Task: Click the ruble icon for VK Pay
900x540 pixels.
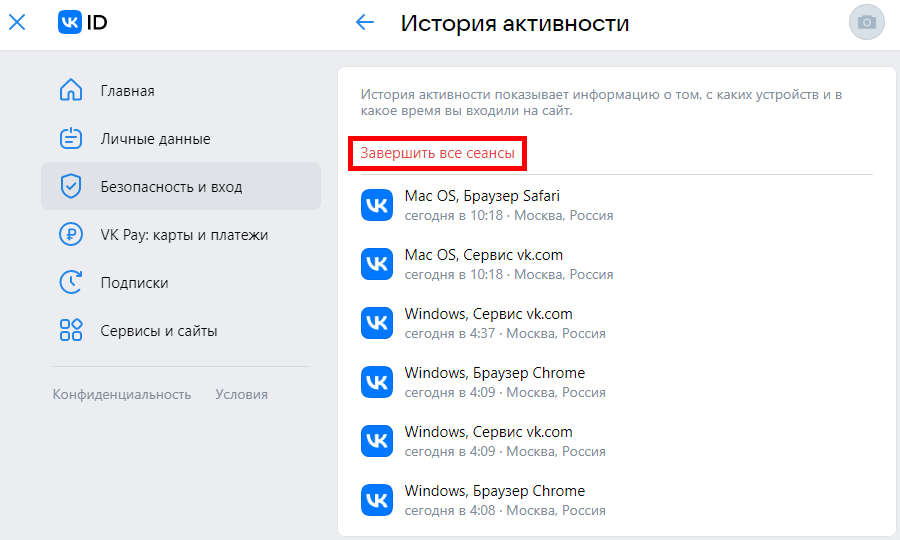Action: coord(71,234)
